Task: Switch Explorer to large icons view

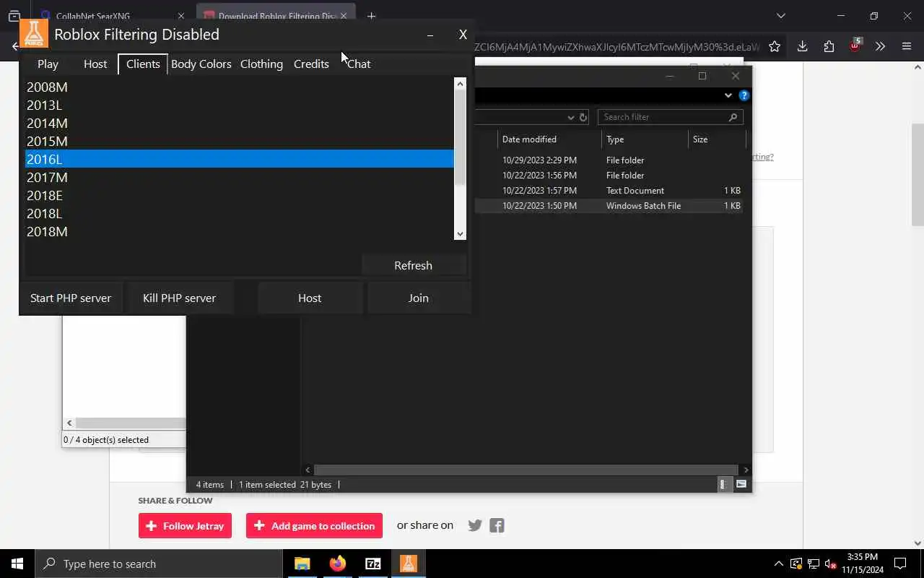Action: (x=741, y=485)
